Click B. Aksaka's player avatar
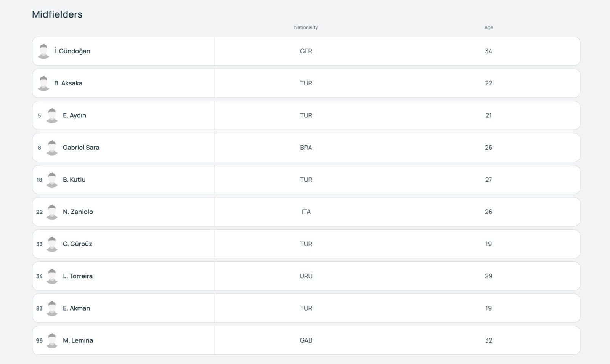The height and width of the screenshot is (364, 610). click(x=43, y=83)
